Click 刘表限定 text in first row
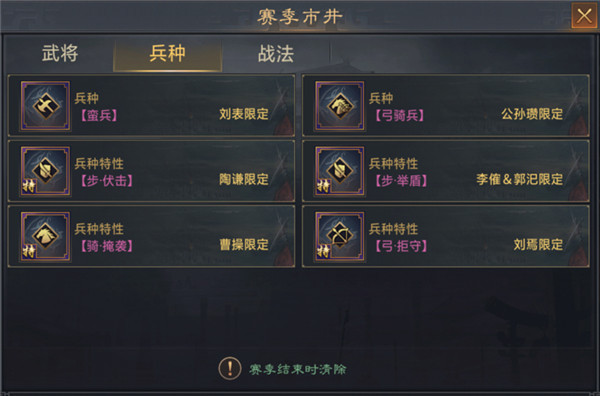The image size is (600, 396). [244, 114]
